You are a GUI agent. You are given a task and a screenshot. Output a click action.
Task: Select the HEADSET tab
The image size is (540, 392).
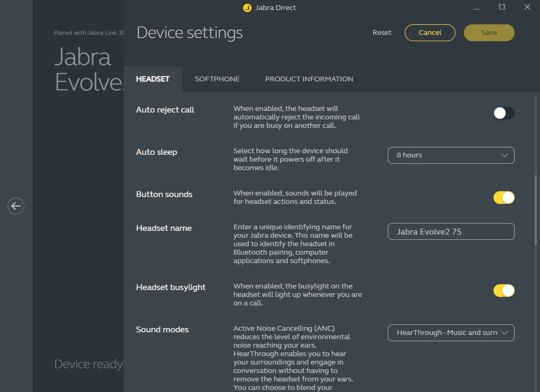click(x=153, y=79)
